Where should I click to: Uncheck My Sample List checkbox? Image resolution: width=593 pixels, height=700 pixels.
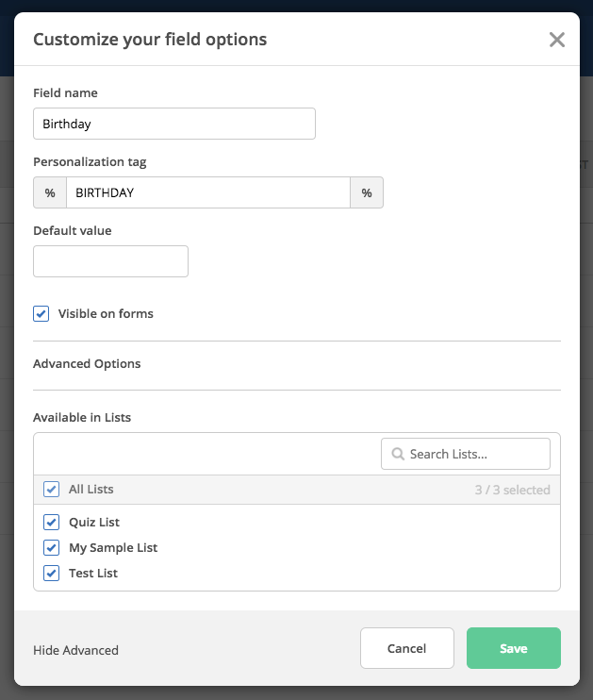coord(52,547)
